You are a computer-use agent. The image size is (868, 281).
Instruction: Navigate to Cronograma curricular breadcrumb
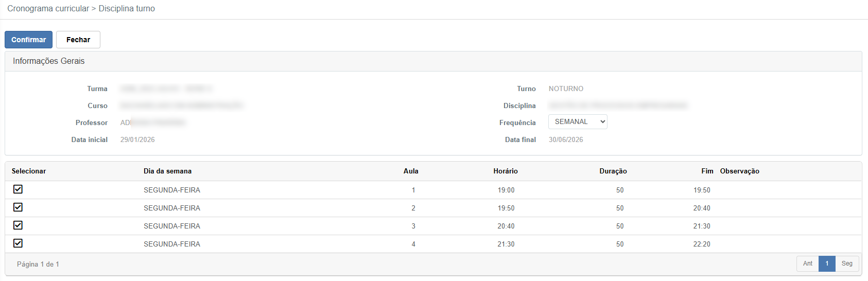pos(48,9)
